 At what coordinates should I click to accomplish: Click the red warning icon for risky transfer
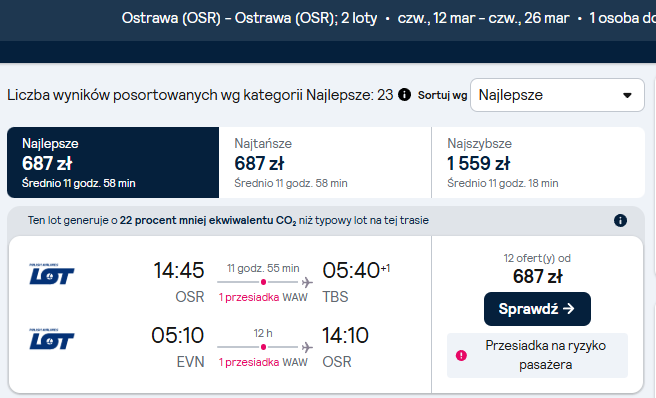(461, 355)
